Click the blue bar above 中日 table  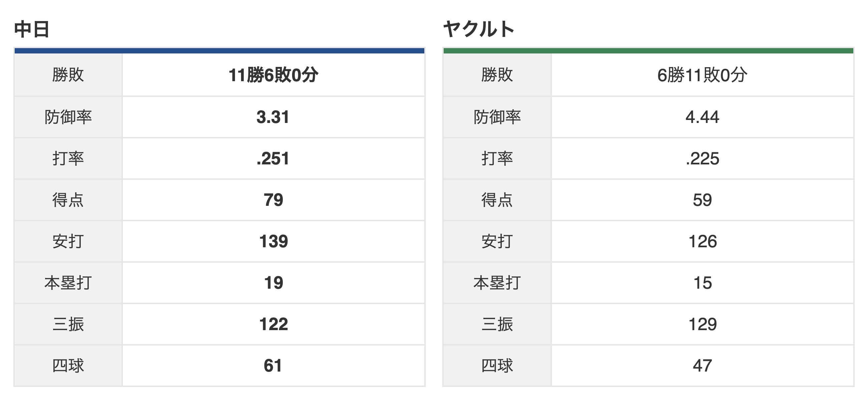coord(219,50)
